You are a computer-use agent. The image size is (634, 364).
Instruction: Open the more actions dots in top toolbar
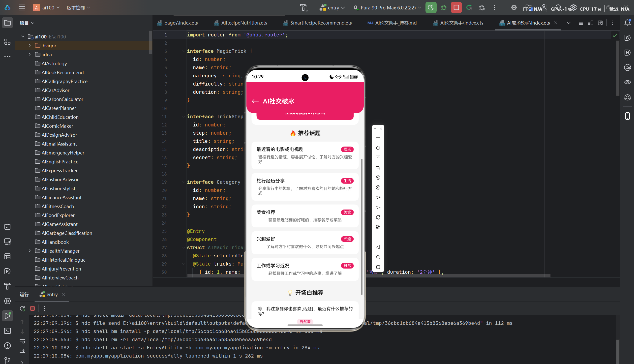click(x=494, y=7)
